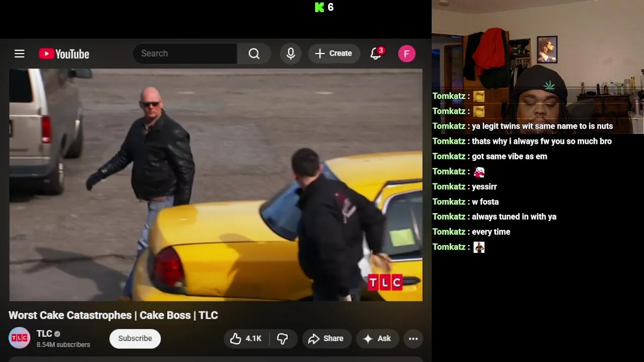Click the TLC watermark in the video

385,283
